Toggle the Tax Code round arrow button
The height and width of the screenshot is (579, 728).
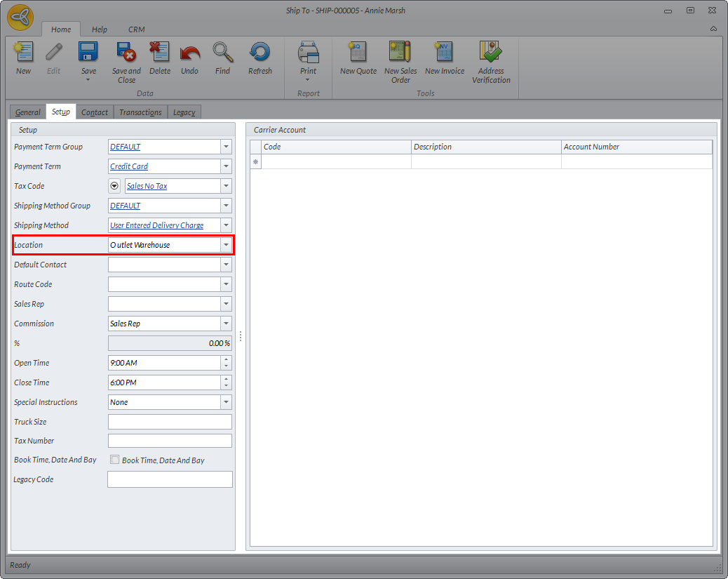pos(115,186)
